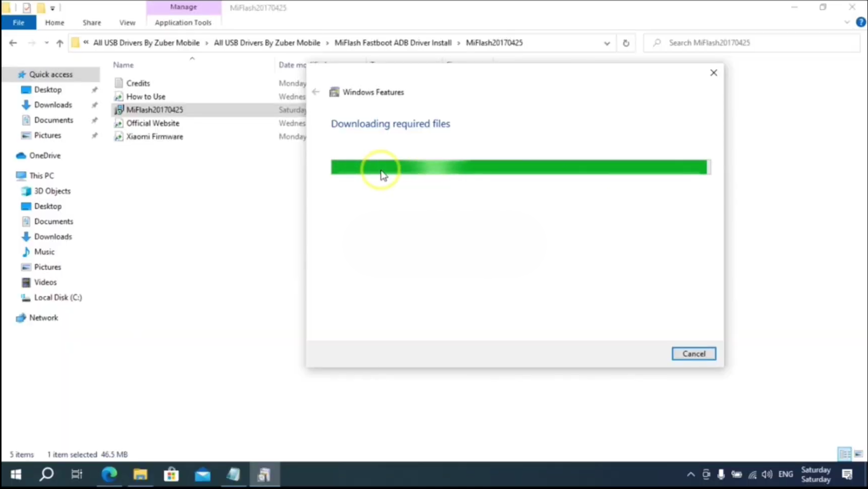Click the refresh button beside address bar

[626, 43]
